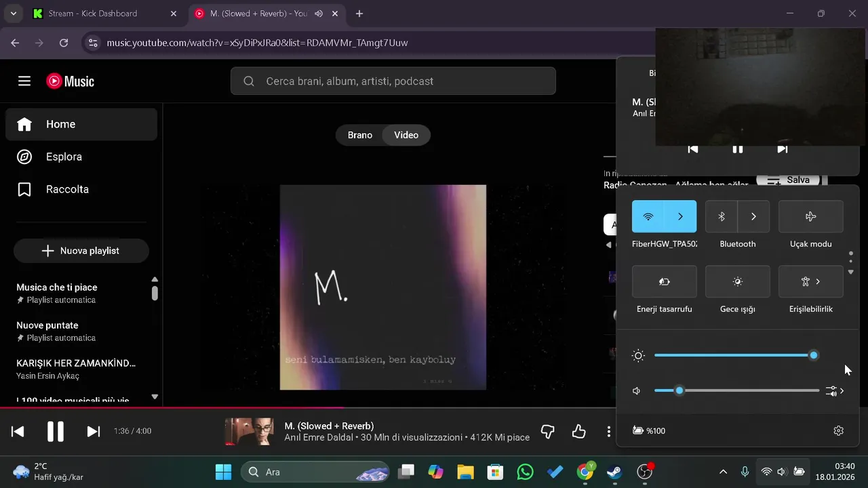The width and height of the screenshot is (868, 488).
Task: Expand the Wi-Fi networks list chevron
Action: point(680,217)
